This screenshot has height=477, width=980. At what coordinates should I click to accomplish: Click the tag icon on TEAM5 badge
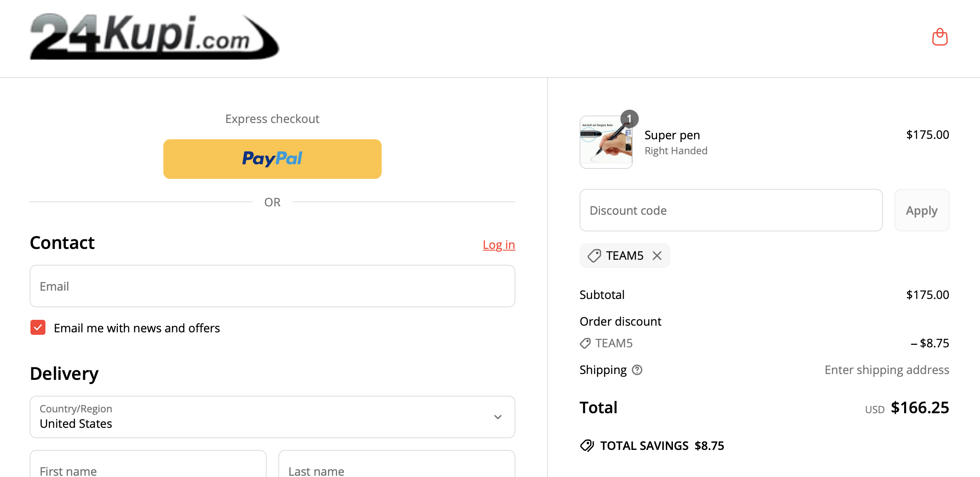pos(595,255)
